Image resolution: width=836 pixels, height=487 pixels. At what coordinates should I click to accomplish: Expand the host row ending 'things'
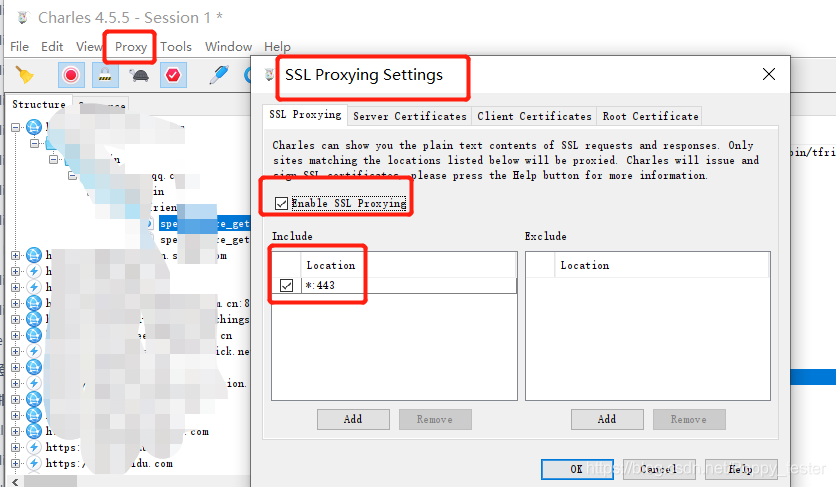tap(15, 319)
